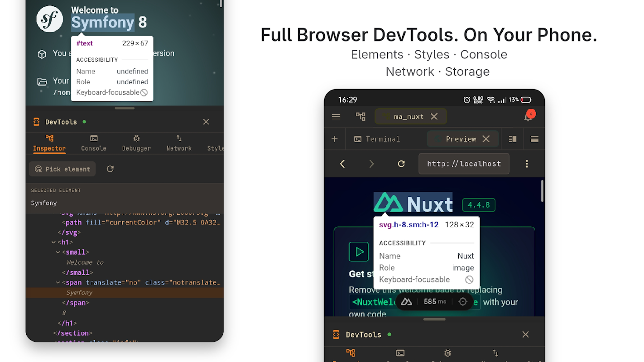Click the Nuxt preview page scrollbar
644x362 pixels.
pyautogui.click(x=542, y=191)
